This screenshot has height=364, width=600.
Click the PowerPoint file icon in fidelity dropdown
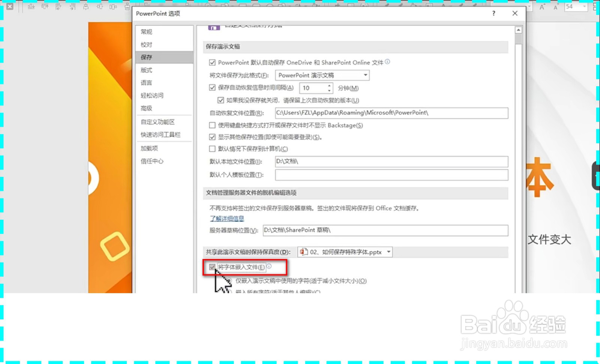304,252
